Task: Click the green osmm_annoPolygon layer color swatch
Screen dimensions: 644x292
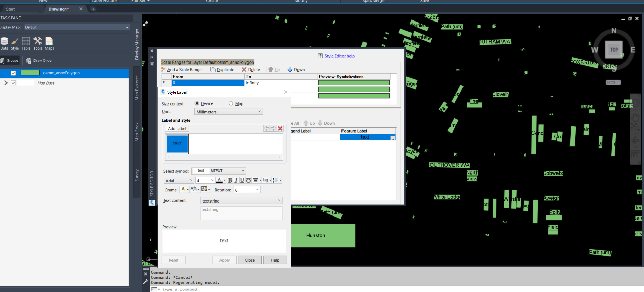Action: click(30, 73)
